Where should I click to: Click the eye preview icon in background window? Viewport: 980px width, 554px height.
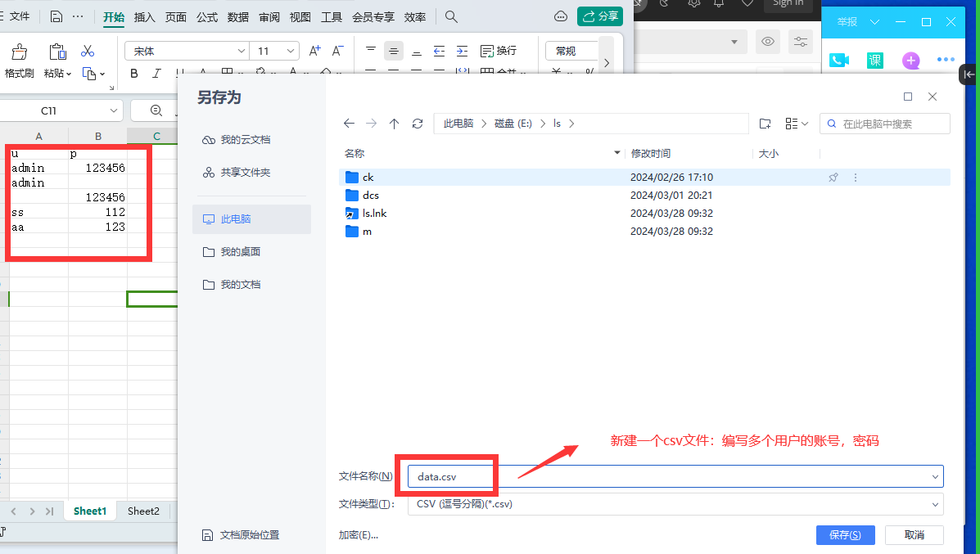pyautogui.click(x=768, y=42)
